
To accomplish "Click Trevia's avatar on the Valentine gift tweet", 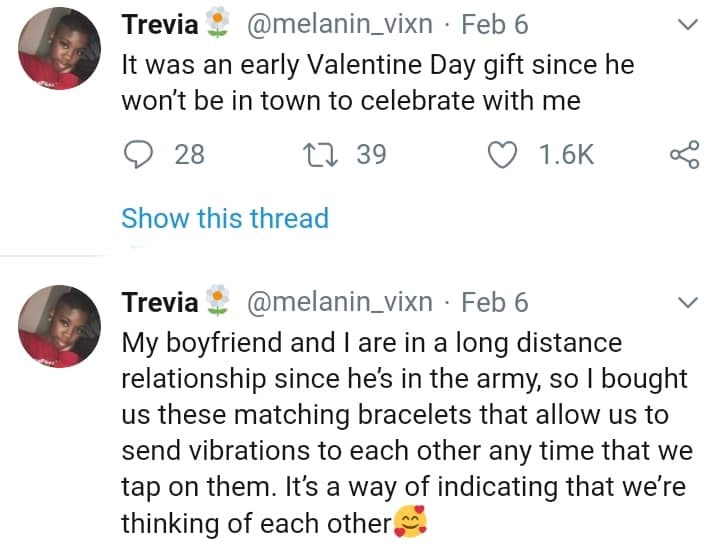I will click(59, 48).
